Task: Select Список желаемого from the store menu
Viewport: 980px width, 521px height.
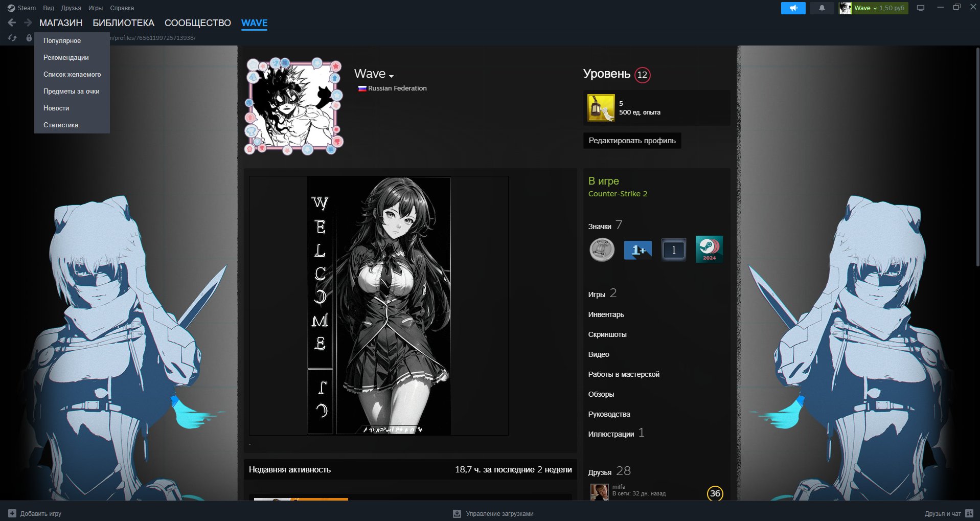Action: point(72,74)
